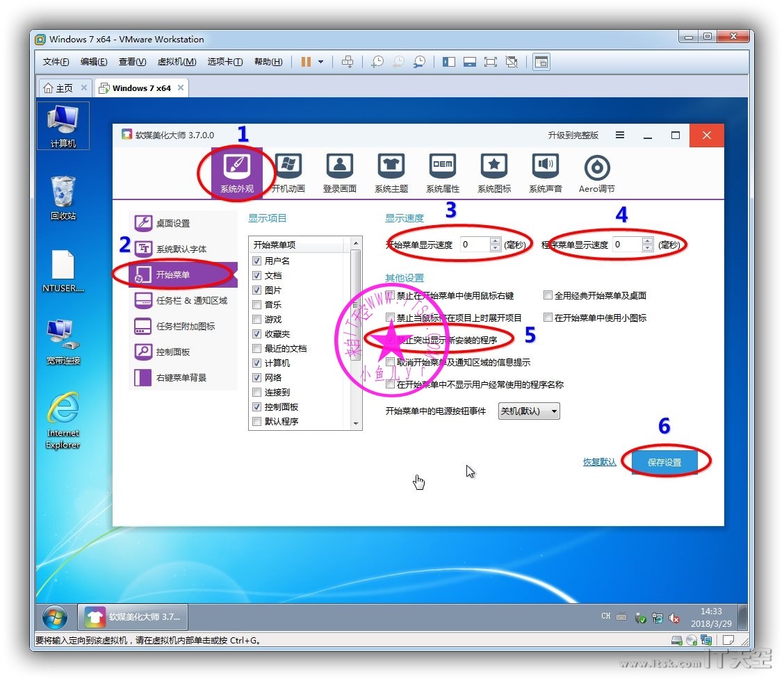Click the 保存设置 save settings button

664,462
